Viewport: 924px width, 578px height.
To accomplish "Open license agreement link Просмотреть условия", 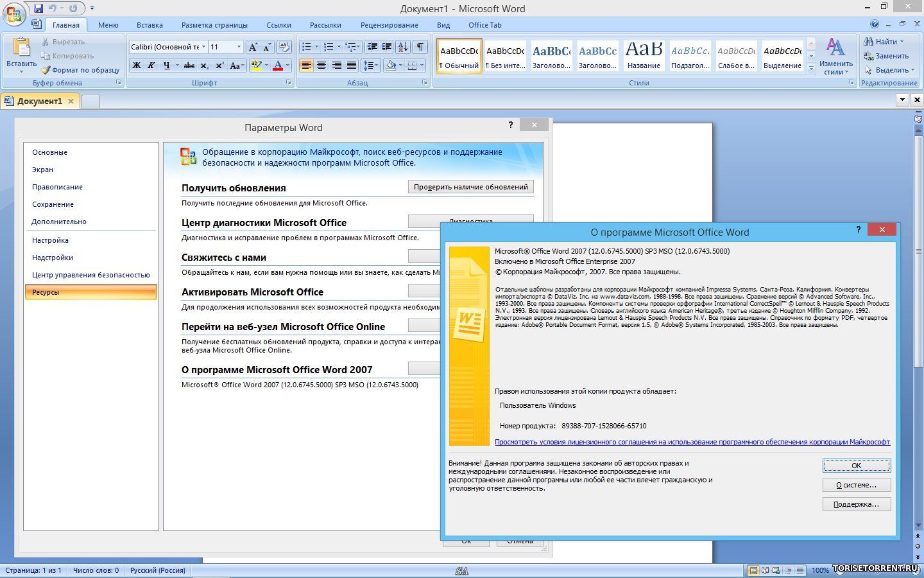I will 692,442.
